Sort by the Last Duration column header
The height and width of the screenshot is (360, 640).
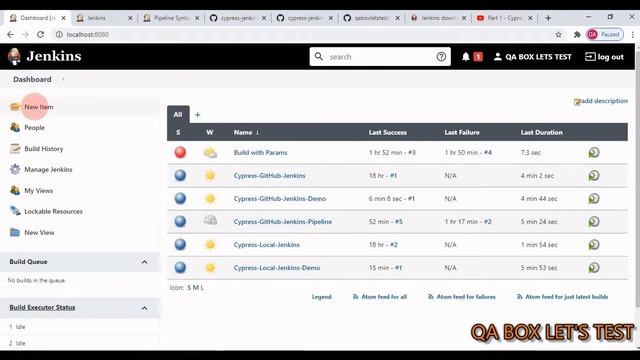point(542,132)
